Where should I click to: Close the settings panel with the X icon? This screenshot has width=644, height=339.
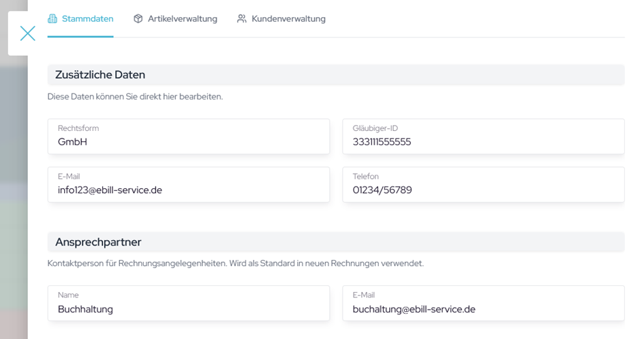tap(27, 33)
